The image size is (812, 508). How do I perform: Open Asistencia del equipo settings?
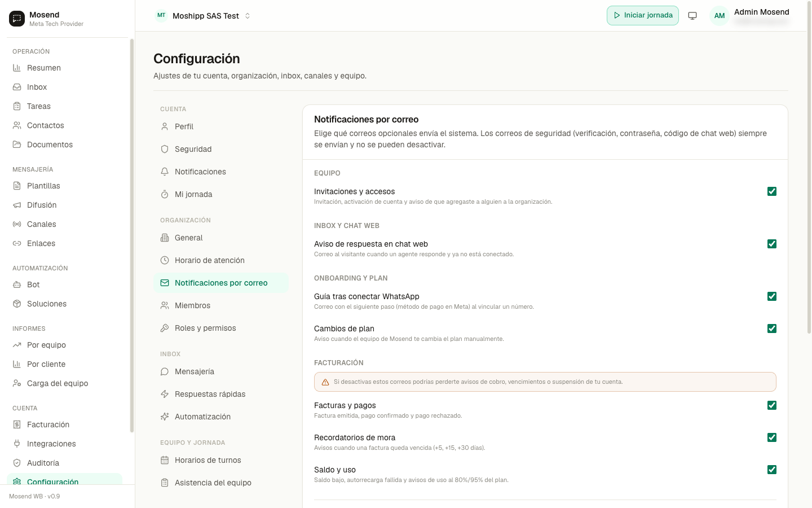[x=221, y=483]
